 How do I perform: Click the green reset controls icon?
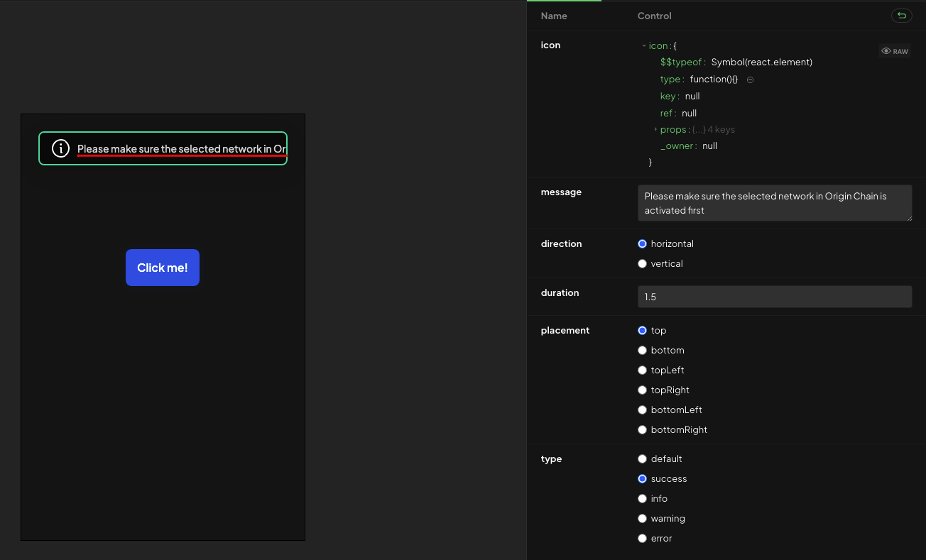[x=901, y=16]
